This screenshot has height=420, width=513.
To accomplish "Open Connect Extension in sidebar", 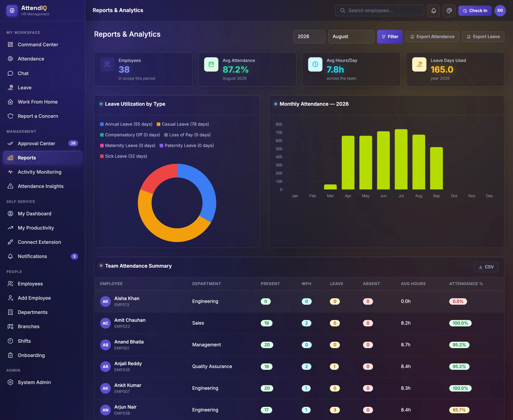I will coord(43,242).
